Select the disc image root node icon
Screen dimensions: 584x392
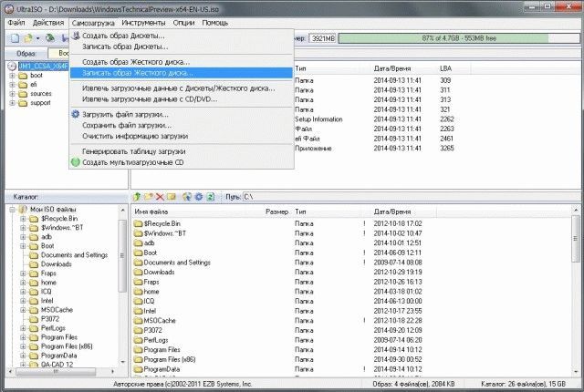[x=12, y=67]
